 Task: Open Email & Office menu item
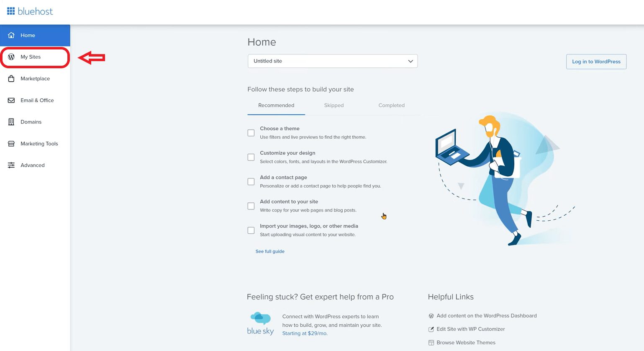pos(35,101)
